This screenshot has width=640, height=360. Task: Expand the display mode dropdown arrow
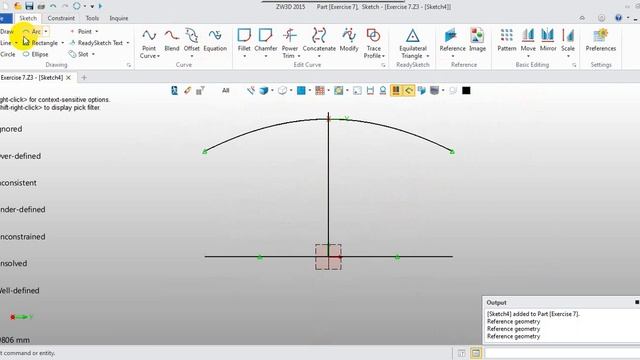tap(272, 91)
